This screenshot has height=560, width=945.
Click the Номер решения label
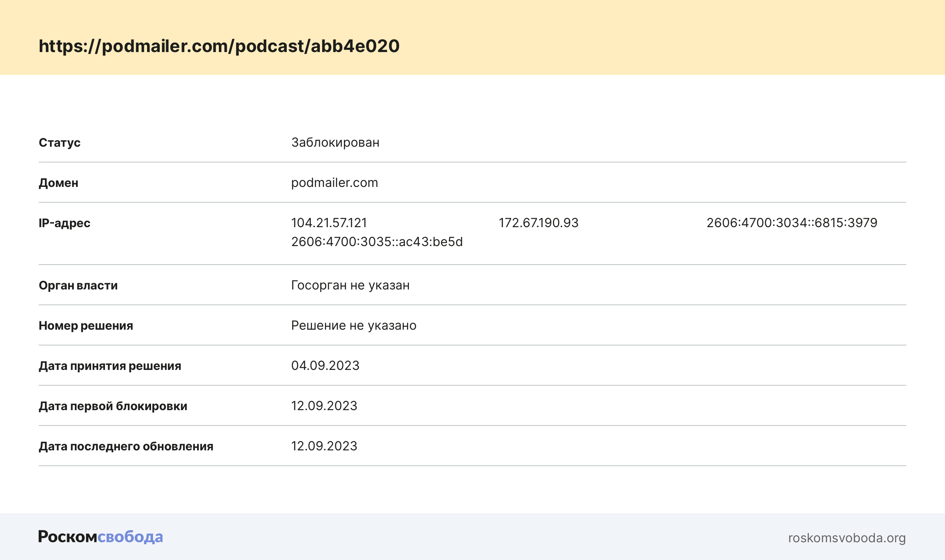[x=86, y=325]
